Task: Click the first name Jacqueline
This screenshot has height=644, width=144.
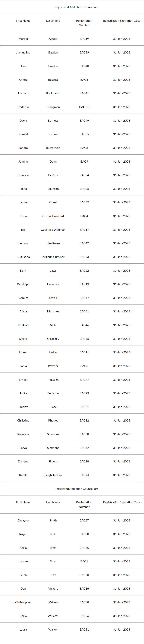Action: tap(23, 52)
